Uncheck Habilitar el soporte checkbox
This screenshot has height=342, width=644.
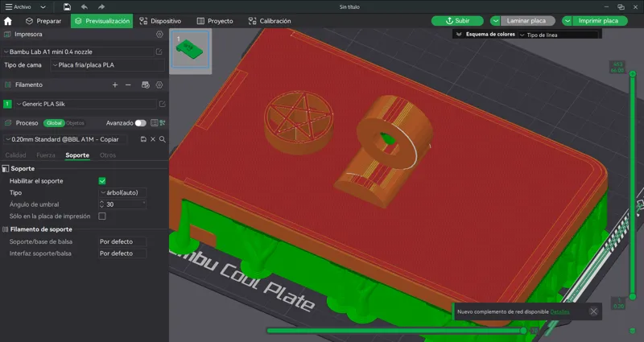click(x=102, y=181)
